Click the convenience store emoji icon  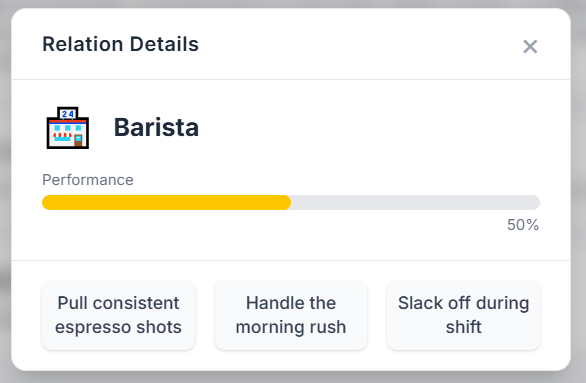coord(68,128)
